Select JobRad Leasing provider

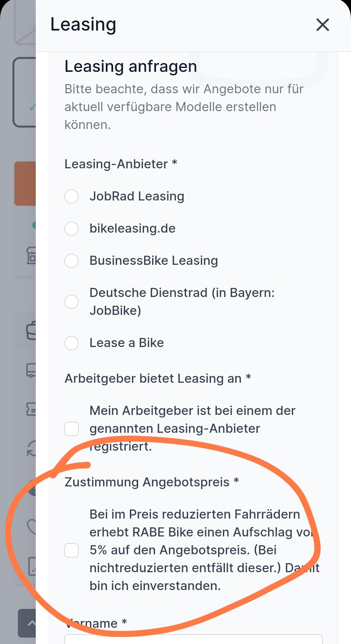coord(71,197)
